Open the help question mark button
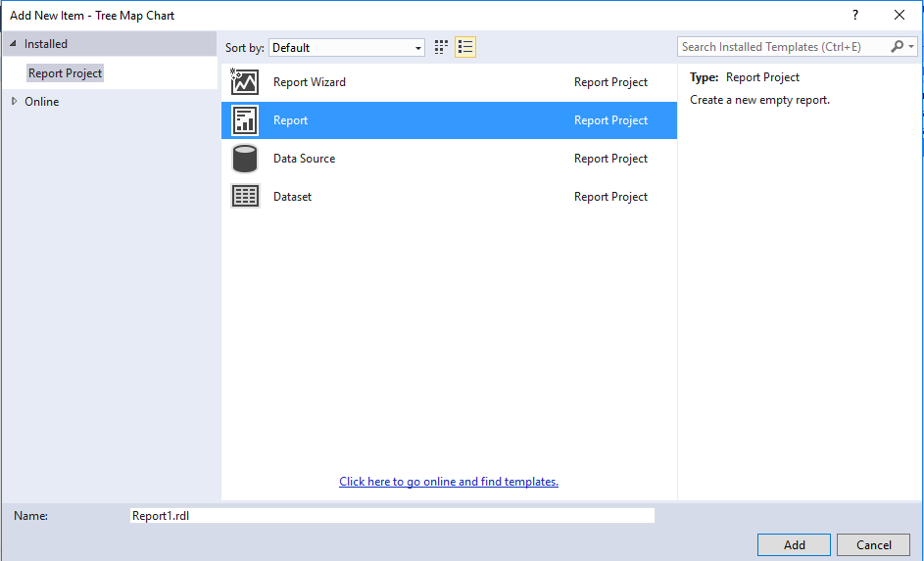 (855, 16)
